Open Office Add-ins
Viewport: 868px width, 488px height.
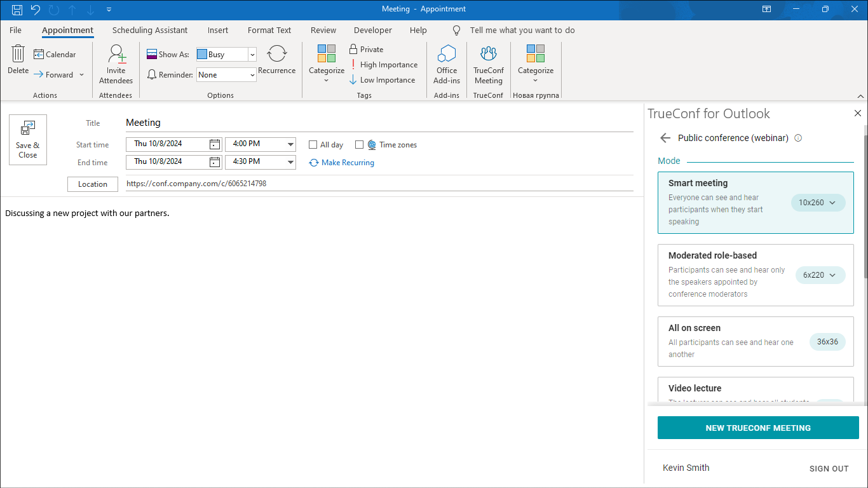(447, 64)
